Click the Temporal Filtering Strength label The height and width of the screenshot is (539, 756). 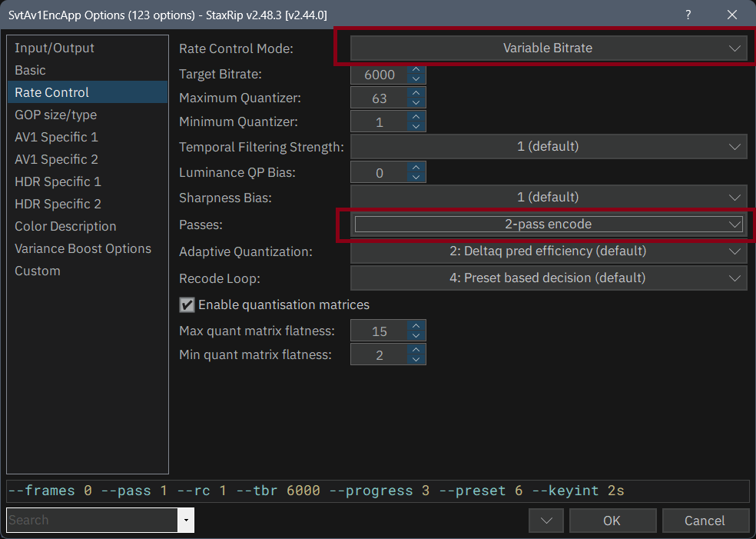[x=261, y=147]
